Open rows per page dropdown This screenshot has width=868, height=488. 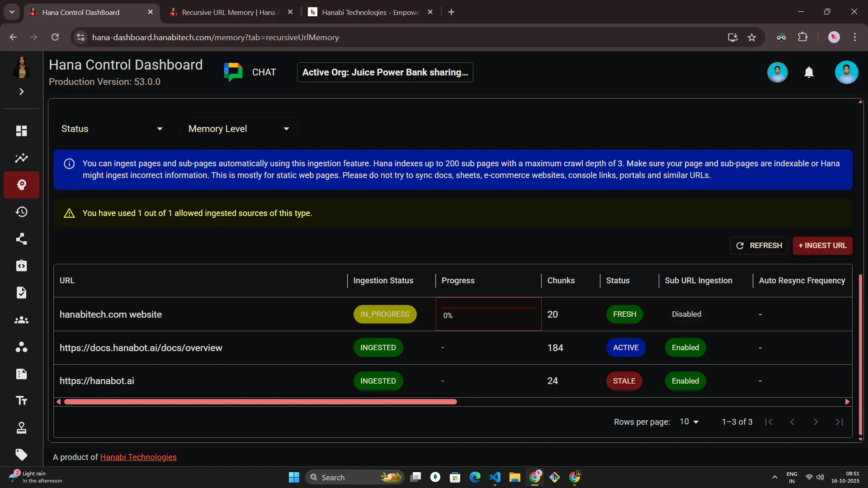tap(689, 422)
